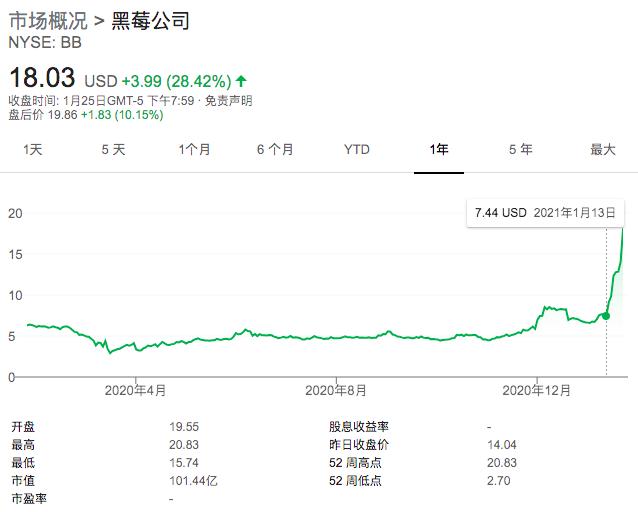
Task: Switch to the 6 个月 range tab
Action: point(275,149)
